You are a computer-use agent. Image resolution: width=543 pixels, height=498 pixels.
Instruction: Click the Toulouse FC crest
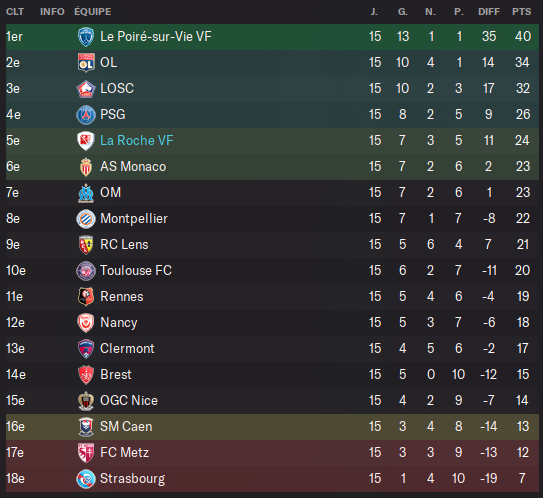coord(86,270)
